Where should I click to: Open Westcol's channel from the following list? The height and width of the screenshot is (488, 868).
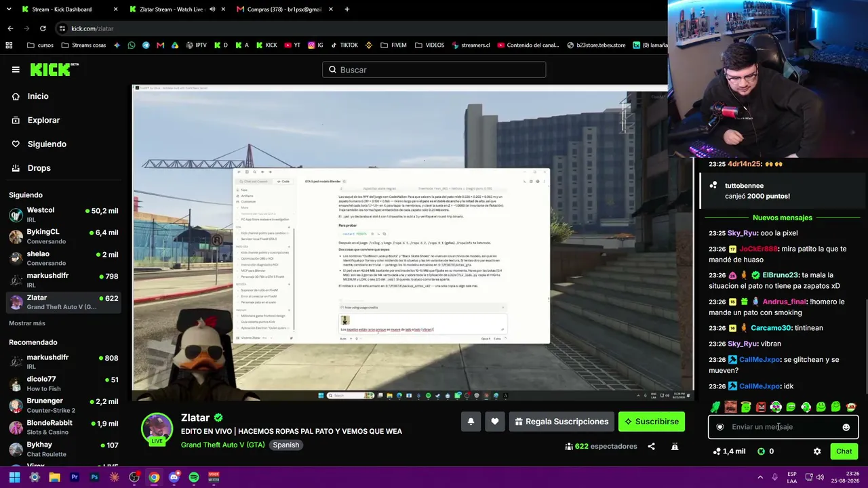(x=64, y=215)
